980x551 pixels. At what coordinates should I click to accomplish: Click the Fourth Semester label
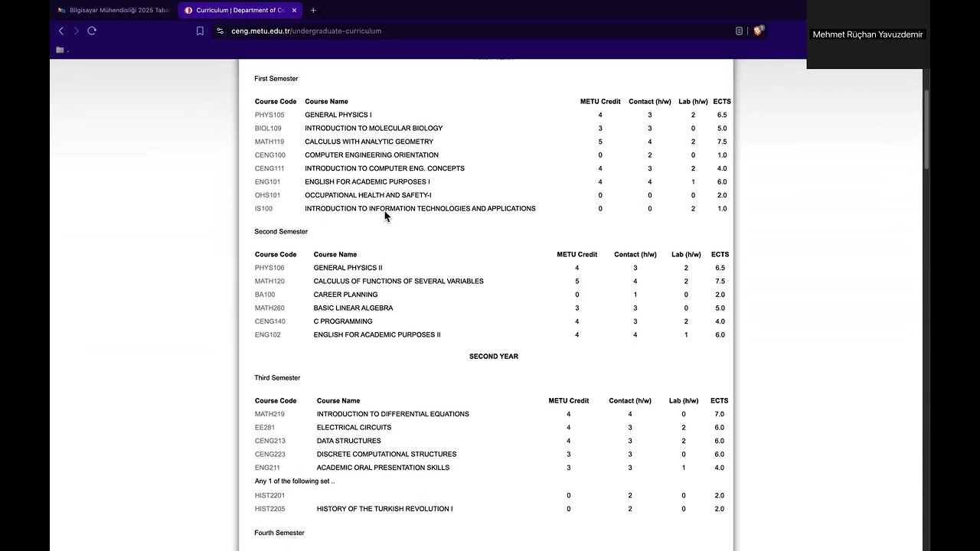(279, 533)
